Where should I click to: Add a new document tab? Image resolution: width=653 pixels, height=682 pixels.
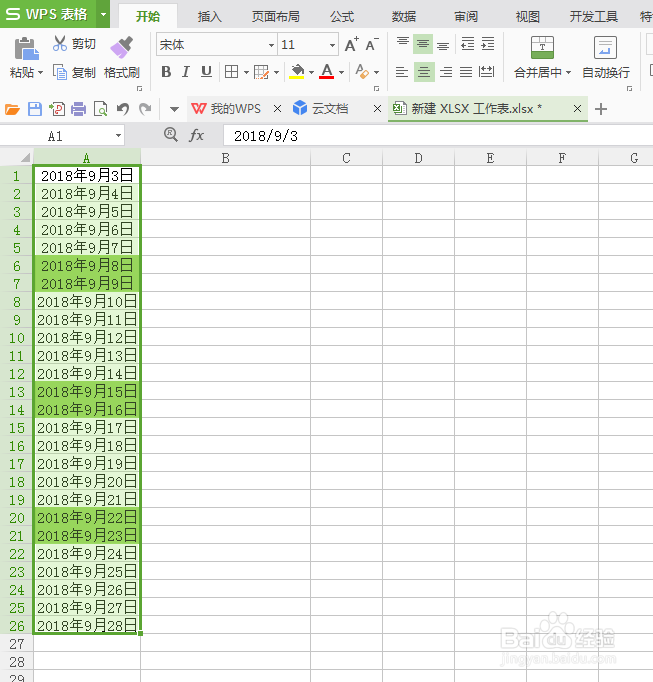click(x=601, y=109)
